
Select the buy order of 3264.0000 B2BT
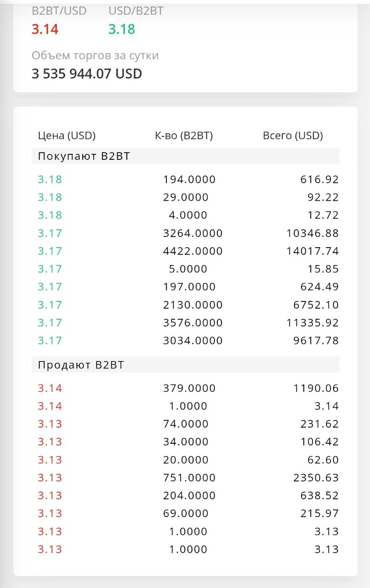(188, 233)
